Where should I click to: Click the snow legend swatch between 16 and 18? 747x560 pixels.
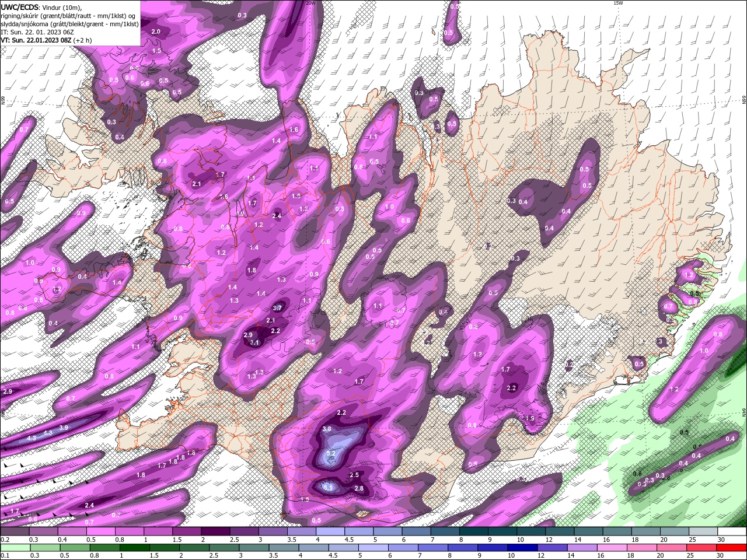[616, 531]
